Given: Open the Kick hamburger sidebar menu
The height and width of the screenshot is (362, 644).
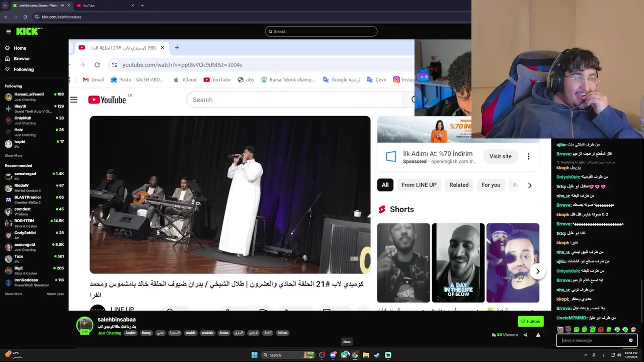Looking at the screenshot, I should tap(9, 31).
